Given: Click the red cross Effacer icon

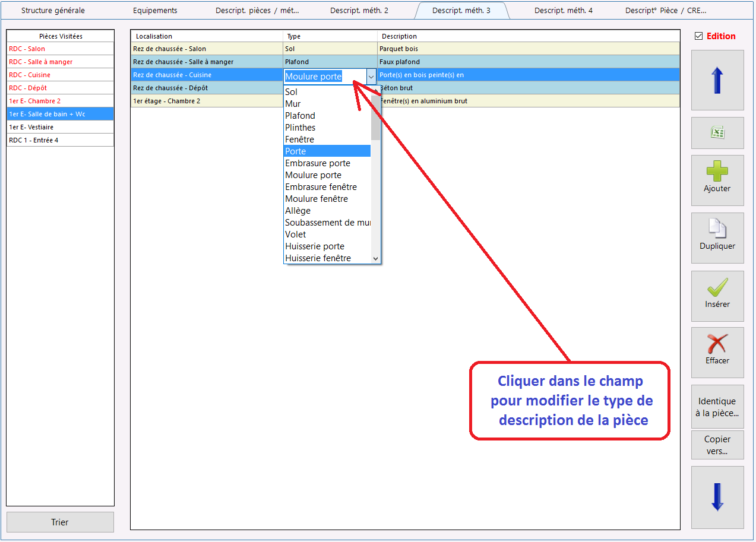Looking at the screenshot, I should click(717, 344).
